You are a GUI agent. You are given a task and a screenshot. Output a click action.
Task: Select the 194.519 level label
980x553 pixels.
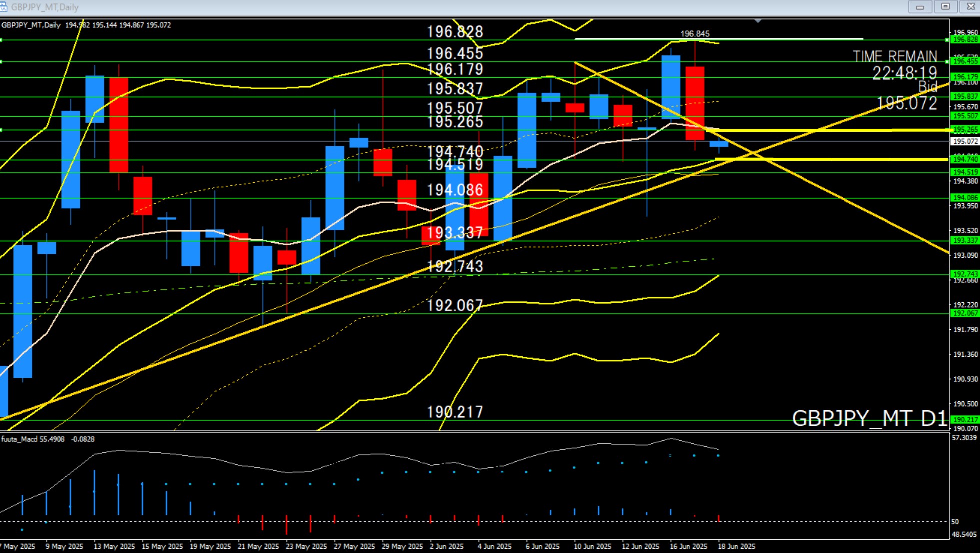click(x=455, y=164)
